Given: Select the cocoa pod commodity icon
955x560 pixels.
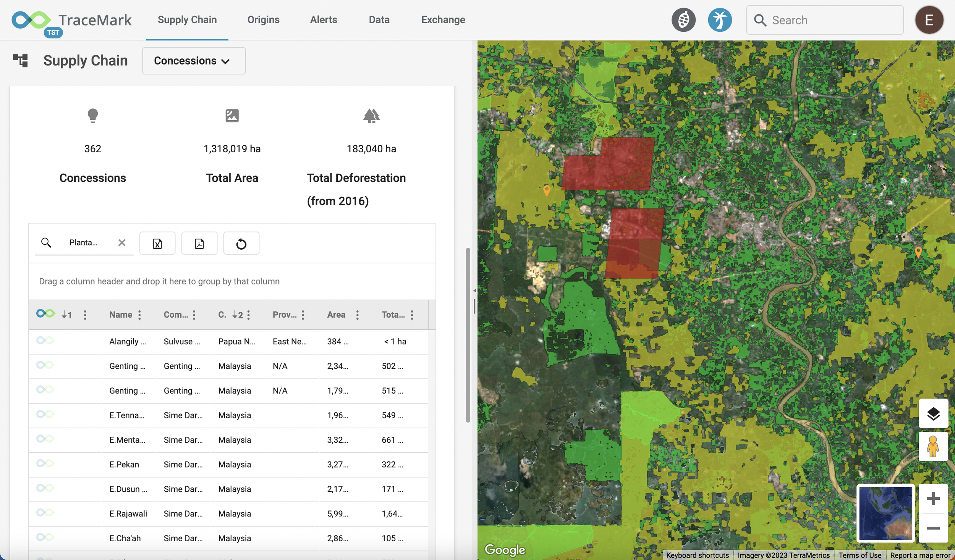Looking at the screenshot, I should tap(683, 20).
